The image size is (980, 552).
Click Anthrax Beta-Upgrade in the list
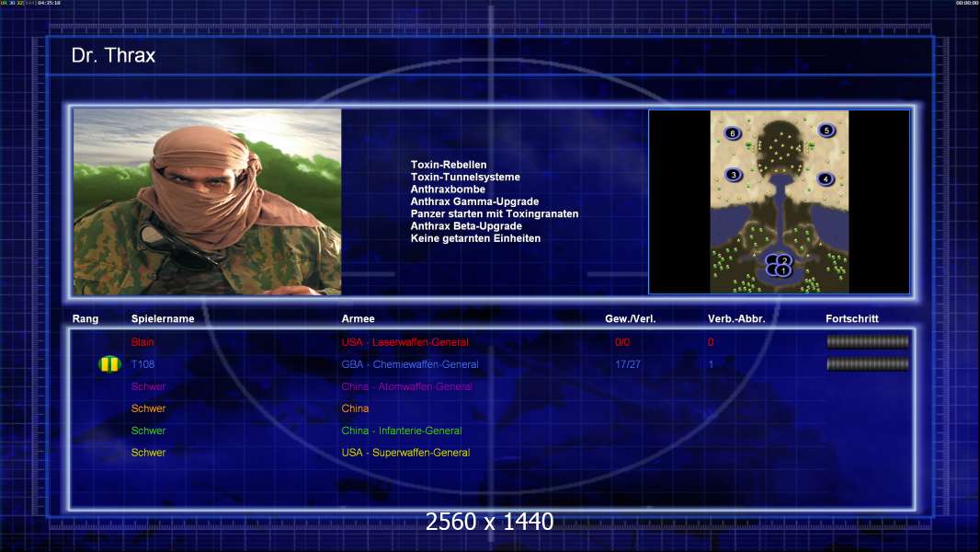[465, 225]
